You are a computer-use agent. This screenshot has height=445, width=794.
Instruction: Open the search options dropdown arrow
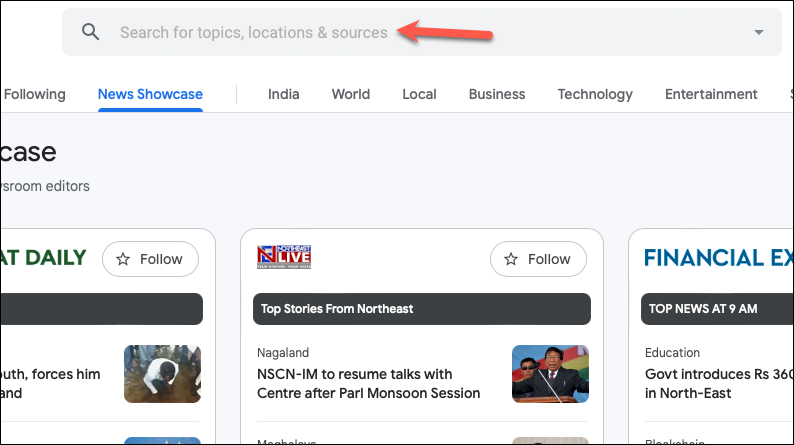coord(758,32)
